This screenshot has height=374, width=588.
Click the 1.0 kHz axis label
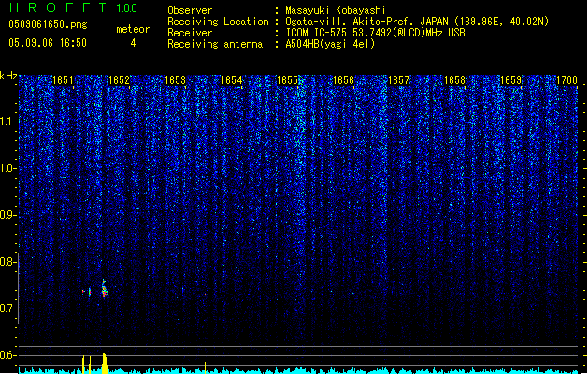(x=8, y=168)
